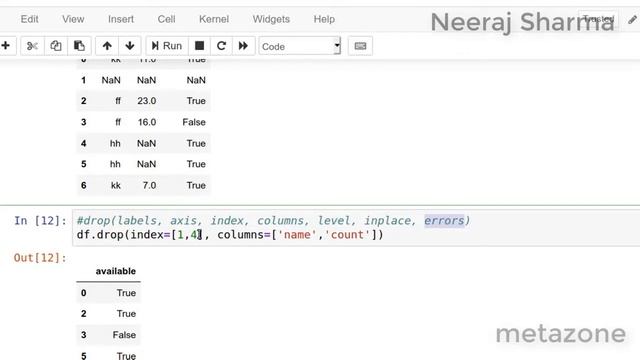The height and width of the screenshot is (360, 640).
Task: Paste cells below icon
Action: click(x=79, y=46)
